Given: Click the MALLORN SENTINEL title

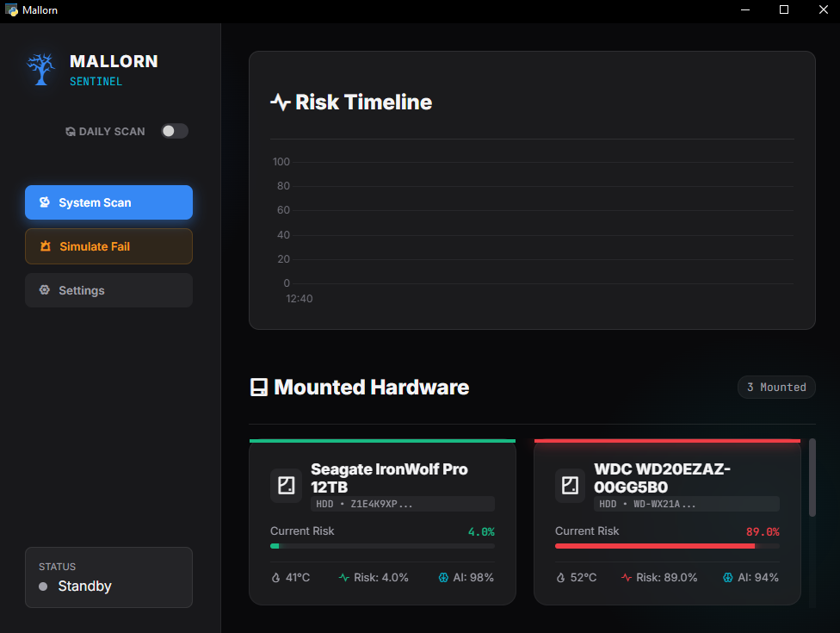Looking at the screenshot, I should click(114, 68).
